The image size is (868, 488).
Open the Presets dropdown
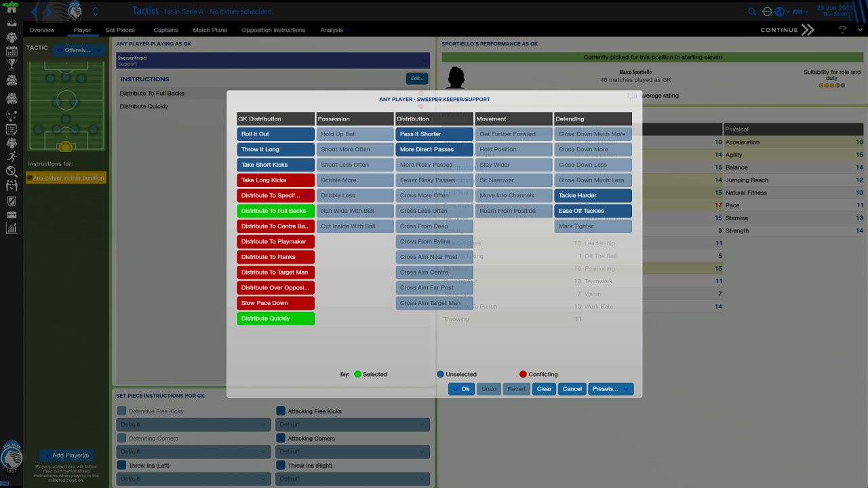point(610,389)
